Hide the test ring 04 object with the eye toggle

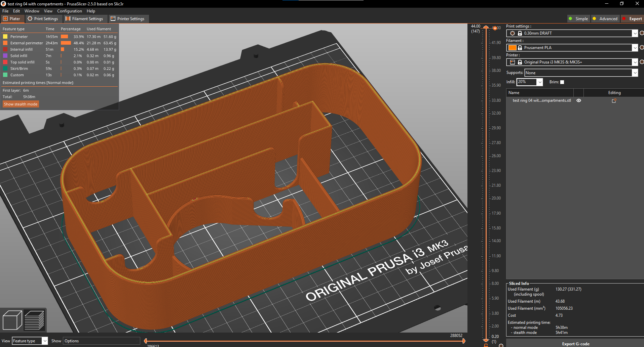tap(578, 100)
